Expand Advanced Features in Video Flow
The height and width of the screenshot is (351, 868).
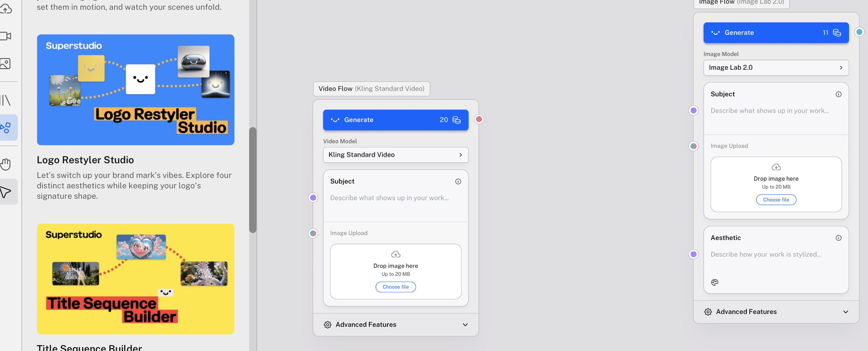(395, 325)
